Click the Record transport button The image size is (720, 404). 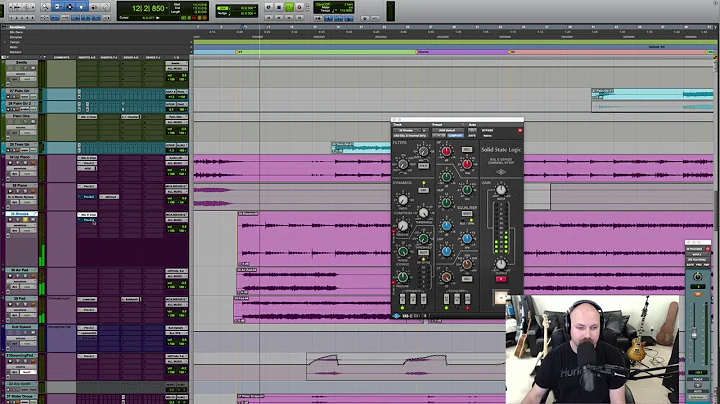tap(299, 7)
